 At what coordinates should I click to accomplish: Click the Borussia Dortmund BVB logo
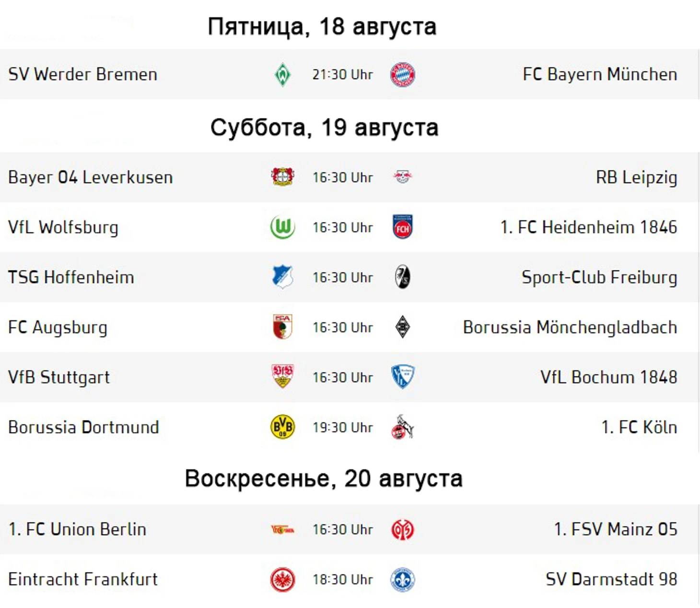pos(282,427)
